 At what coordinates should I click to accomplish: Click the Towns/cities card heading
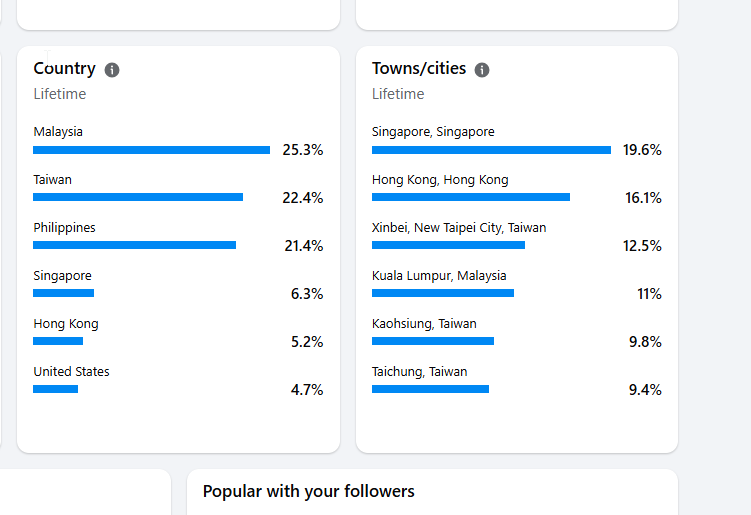click(x=419, y=69)
